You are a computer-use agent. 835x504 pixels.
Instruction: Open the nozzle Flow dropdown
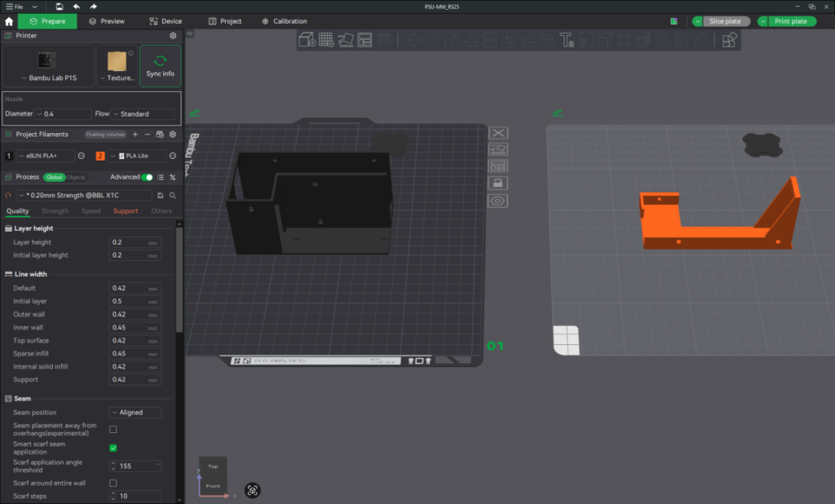coord(144,114)
